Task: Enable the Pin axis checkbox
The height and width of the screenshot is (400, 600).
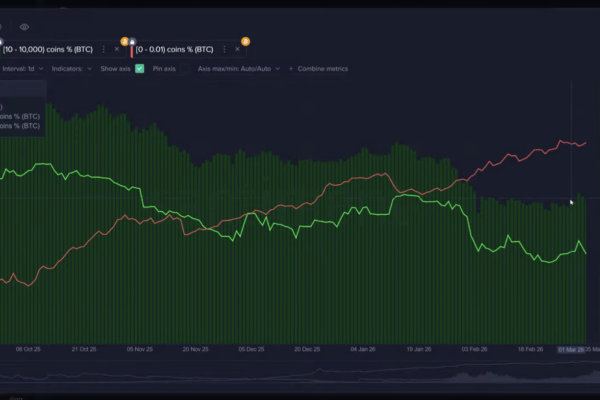Action: (x=184, y=69)
